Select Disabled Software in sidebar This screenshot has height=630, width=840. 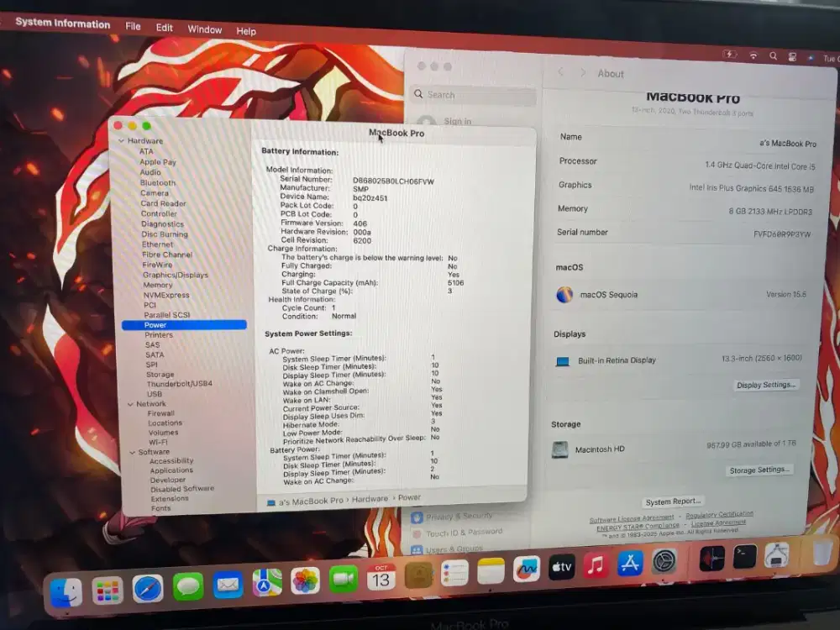click(182, 489)
